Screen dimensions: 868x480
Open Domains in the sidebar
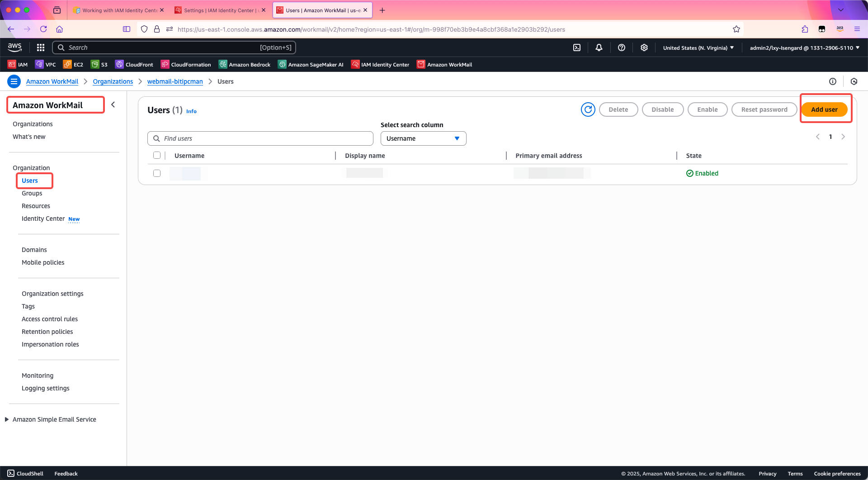[34, 250]
